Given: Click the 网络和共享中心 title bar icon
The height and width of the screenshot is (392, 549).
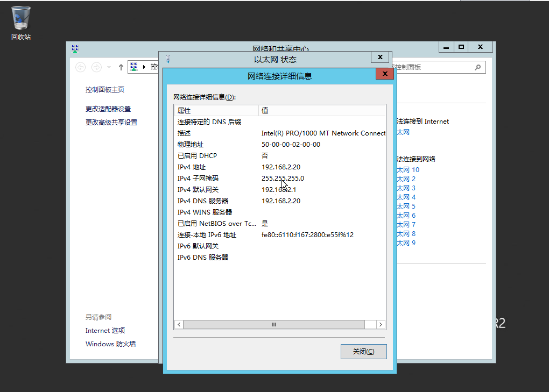Looking at the screenshot, I should click(75, 49).
